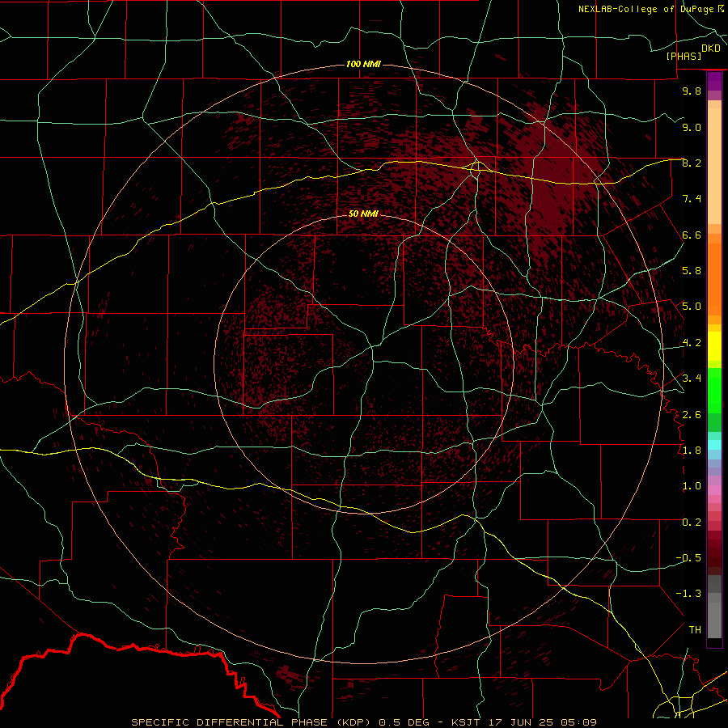The height and width of the screenshot is (728, 728).
Task: Click the 4.2 scale value
Action: [x=692, y=343]
